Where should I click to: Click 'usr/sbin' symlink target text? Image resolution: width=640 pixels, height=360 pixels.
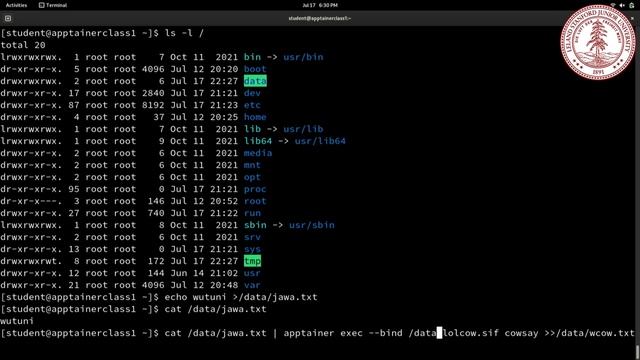click(312, 225)
